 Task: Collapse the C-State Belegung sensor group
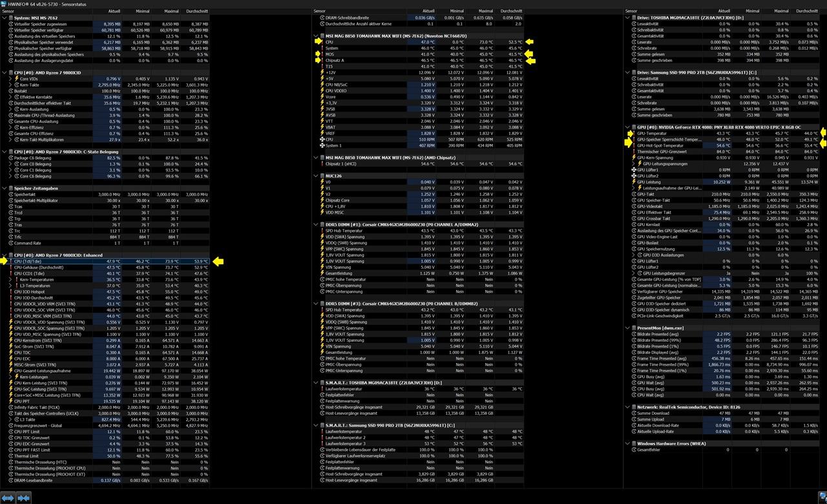[5, 151]
